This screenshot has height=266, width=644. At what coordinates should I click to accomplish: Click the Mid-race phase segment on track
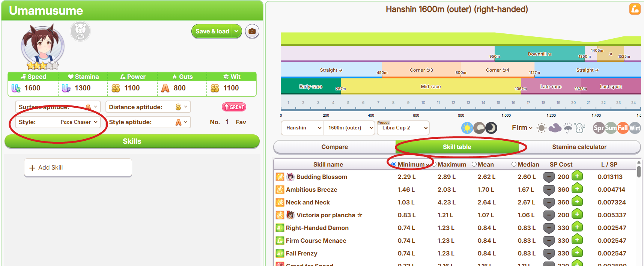tap(431, 86)
